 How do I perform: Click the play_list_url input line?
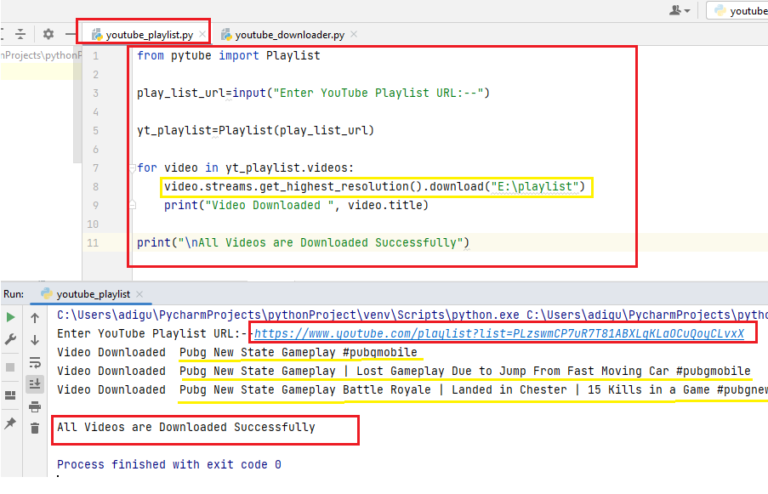point(313,93)
